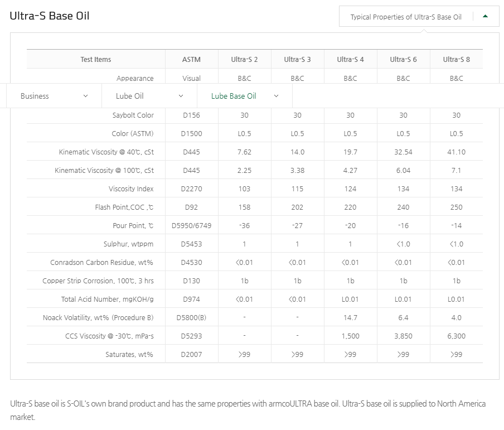Click ASTM method D92

191,207
